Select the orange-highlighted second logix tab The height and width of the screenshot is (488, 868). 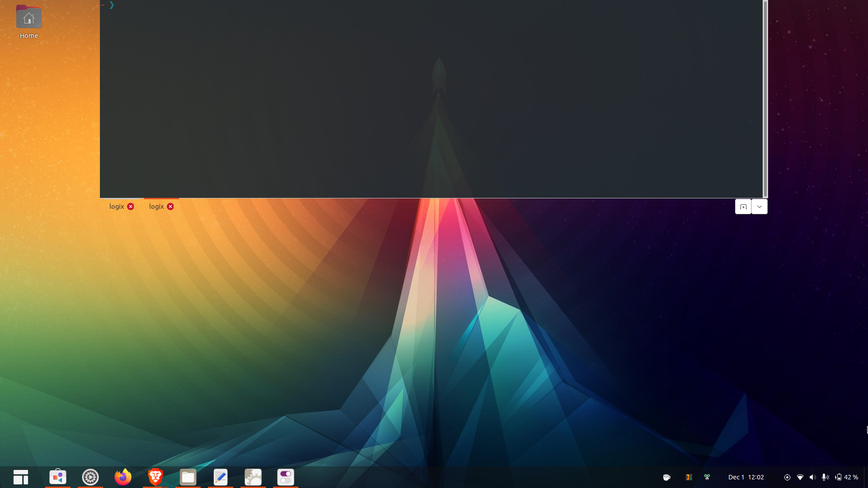[156, 206]
